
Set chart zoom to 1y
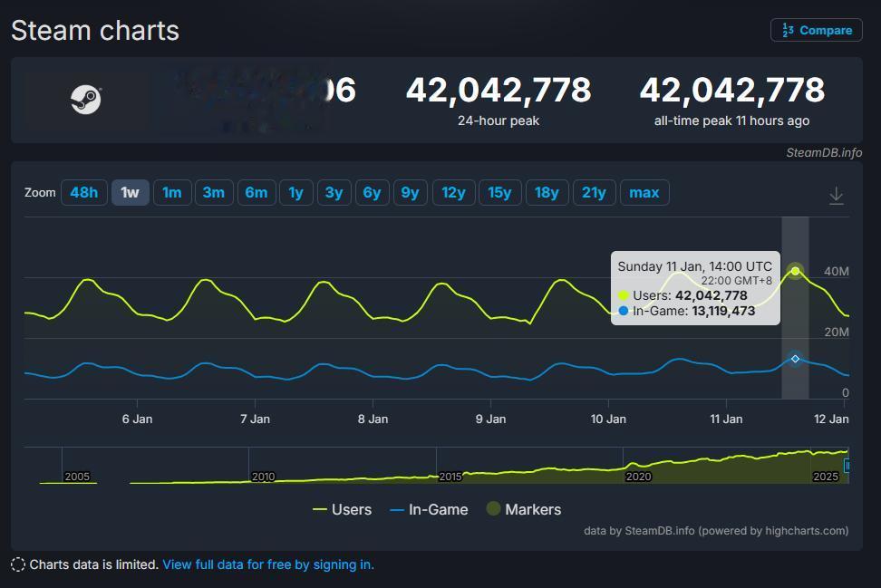pyautogui.click(x=296, y=193)
